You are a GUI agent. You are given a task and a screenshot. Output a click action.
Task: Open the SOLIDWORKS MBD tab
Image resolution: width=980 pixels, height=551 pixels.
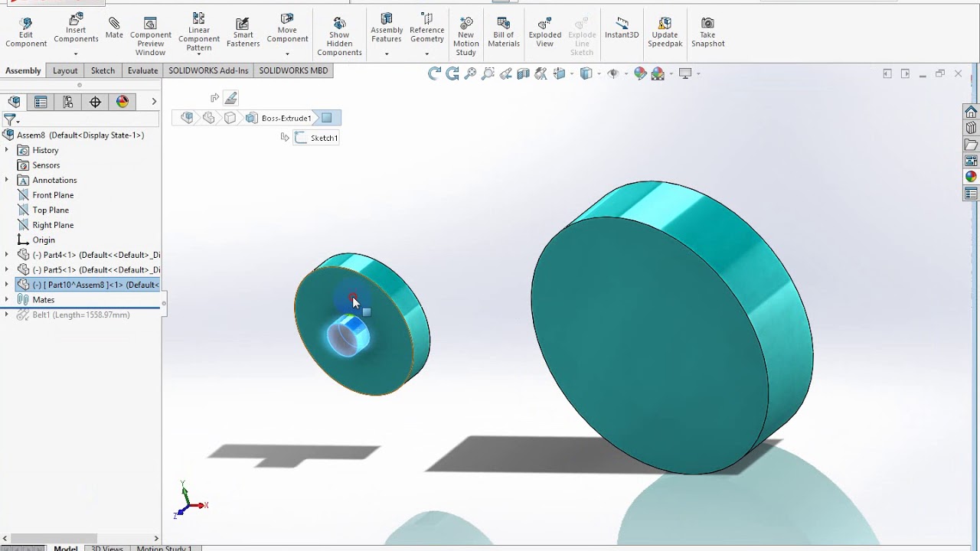point(293,70)
